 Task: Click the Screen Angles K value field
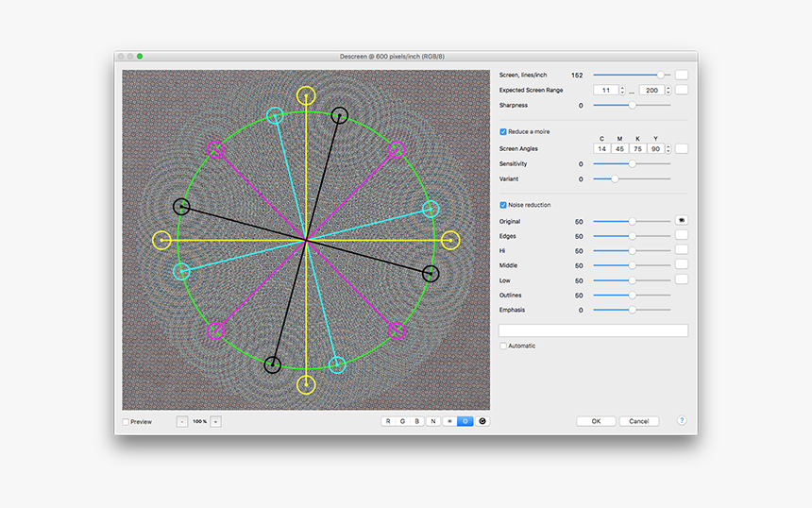pos(638,148)
